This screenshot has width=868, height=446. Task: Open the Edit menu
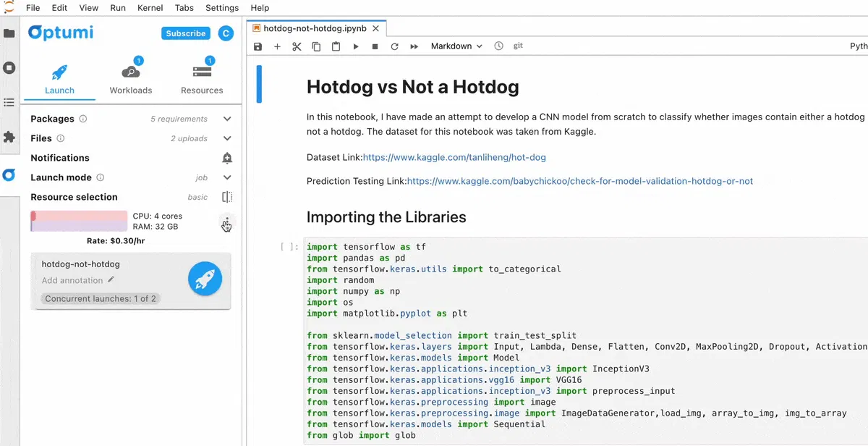tap(59, 8)
